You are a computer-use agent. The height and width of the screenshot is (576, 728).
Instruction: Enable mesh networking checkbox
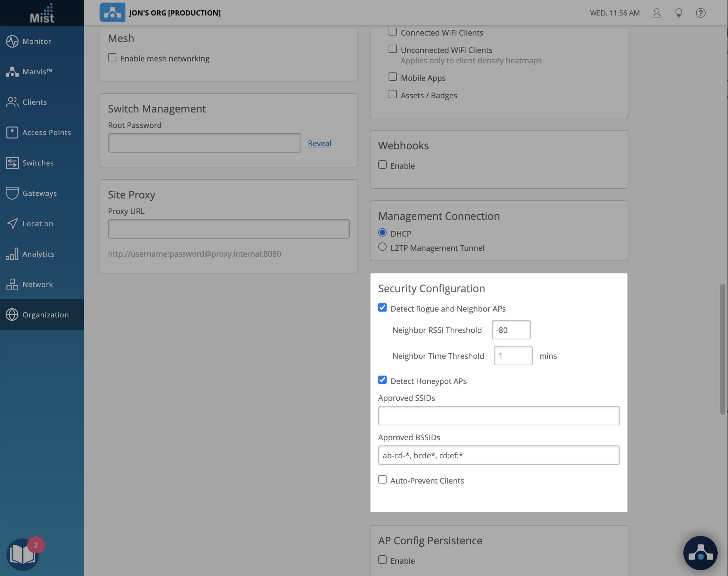[x=112, y=57]
